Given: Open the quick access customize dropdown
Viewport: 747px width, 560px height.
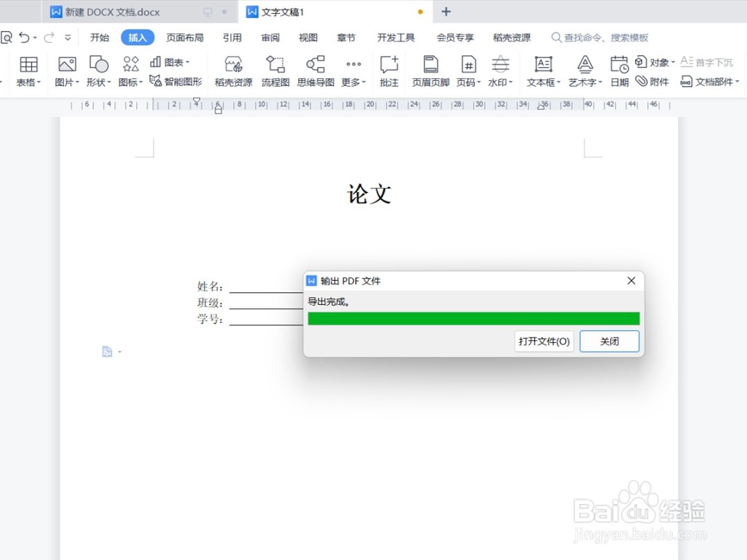Looking at the screenshot, I should tap(68, 37).
